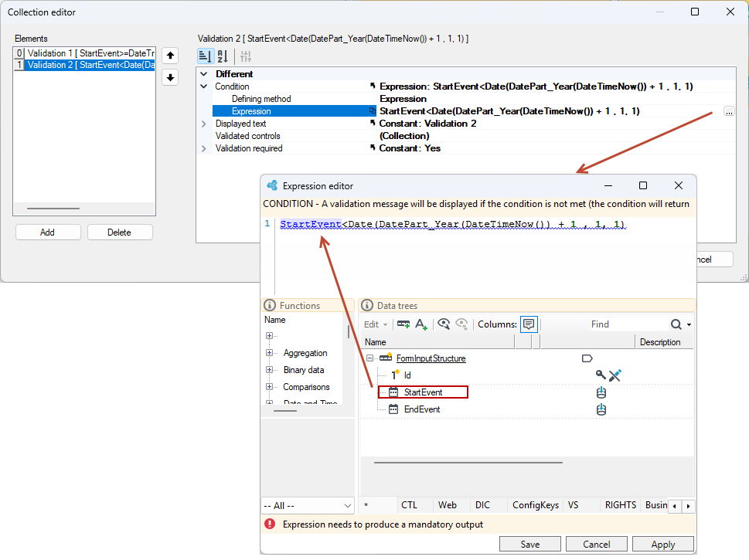
Task: Open ellipsis button for Expression property
Action: pos(729,111)
